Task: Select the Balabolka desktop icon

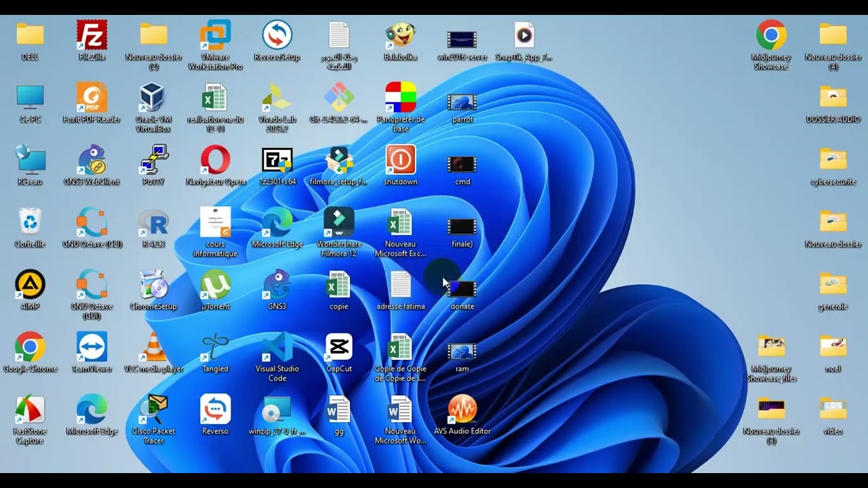Action: (x=400, y=35)
